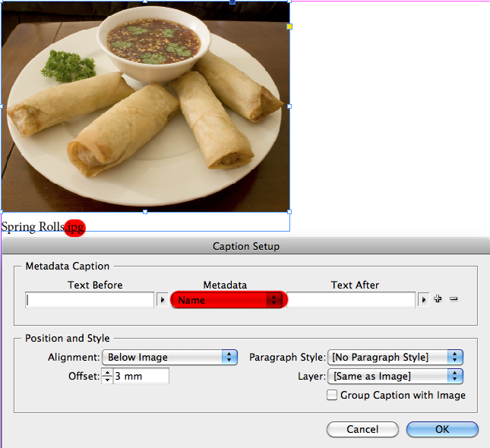Expand the Alignment dropdown set to Below Image
The height and width of the screenshot is (448, 490).
pos(169,357)
